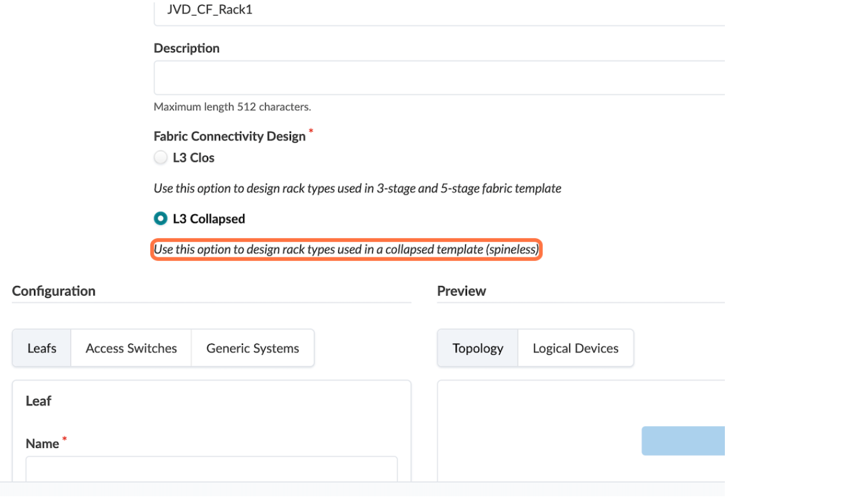Click the Configuration section heading
The height and width of the screenshot is (504, 844).
point(54,291)
